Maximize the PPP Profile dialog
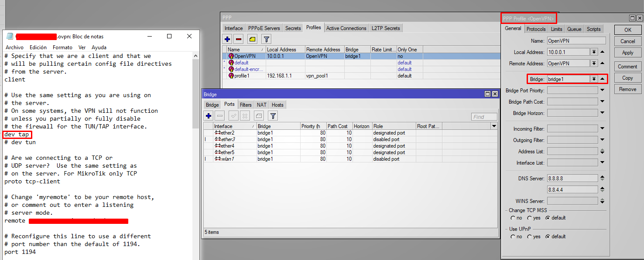The height and width of the screenshot is (260, 644). tap(632, 18)
